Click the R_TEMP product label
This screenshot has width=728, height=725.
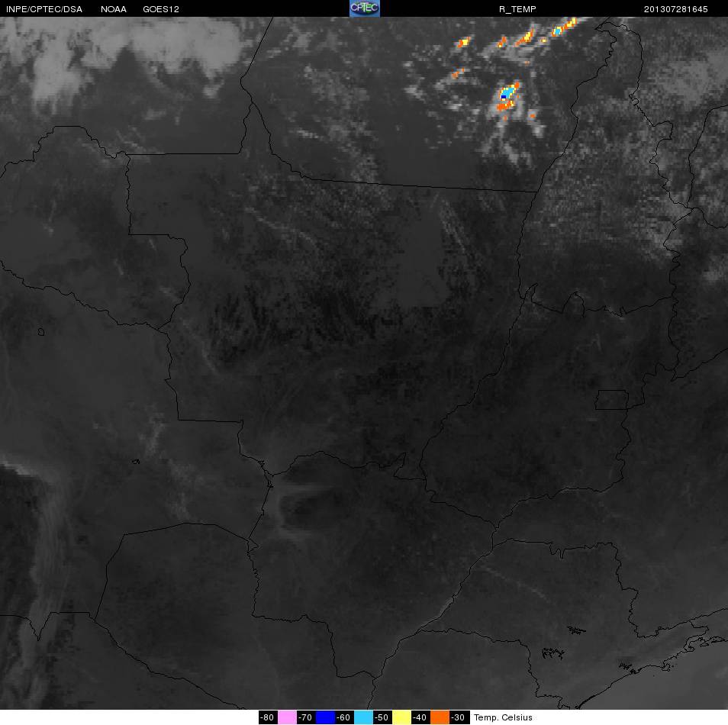pyautogui.click(x=517, y=9)
